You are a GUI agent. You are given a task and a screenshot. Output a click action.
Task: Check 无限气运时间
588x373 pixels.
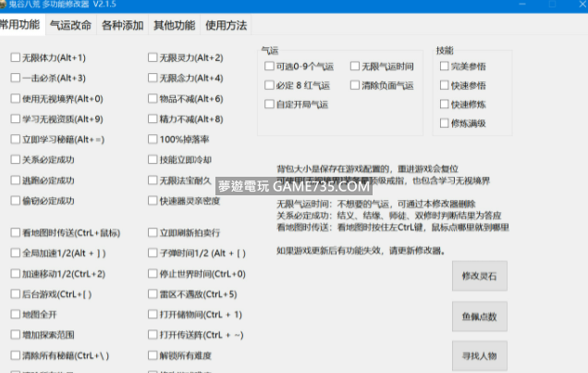[355, 66]
